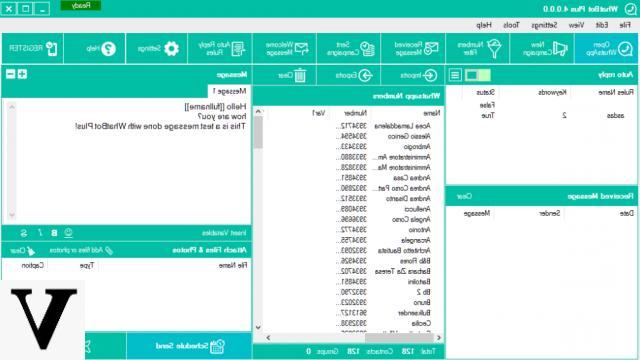The height and width of the screenshot is (360, 640).
Task: Select the Message 1 tab
Action: [x=229, y=91]
